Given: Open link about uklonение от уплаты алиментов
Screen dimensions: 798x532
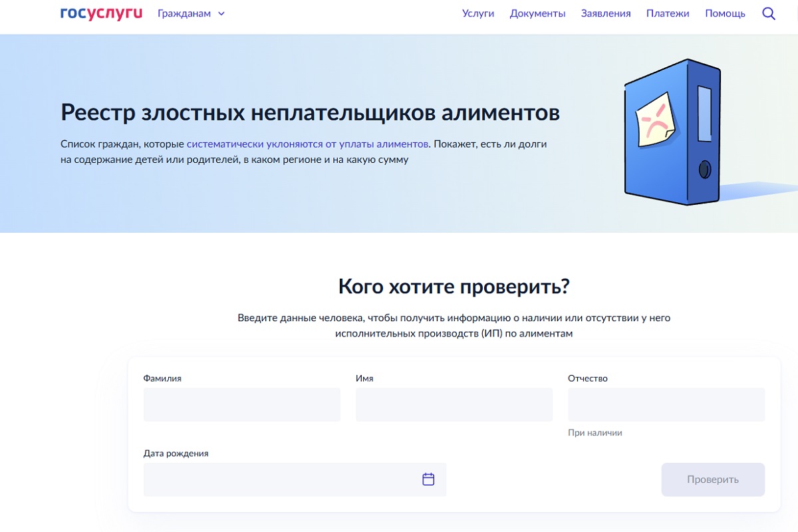Looking at the screenshot, I should (306, 143).
